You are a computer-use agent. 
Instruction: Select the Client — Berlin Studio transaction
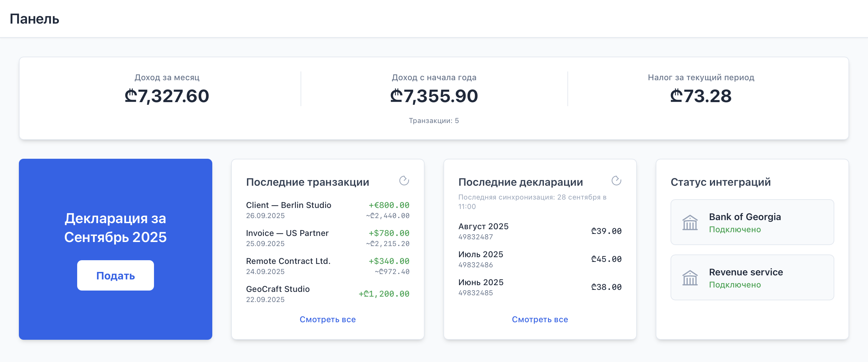pos(288,205)
